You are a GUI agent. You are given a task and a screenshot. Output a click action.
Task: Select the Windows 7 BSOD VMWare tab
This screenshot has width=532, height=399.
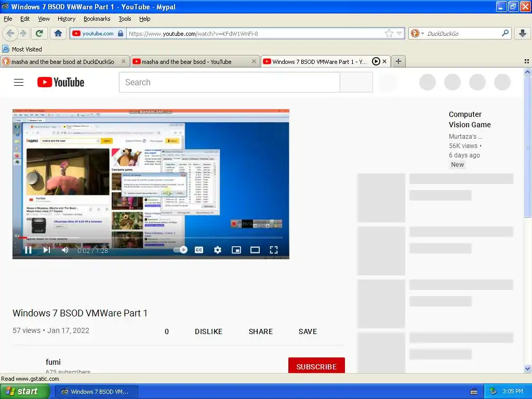click(319, 62)
